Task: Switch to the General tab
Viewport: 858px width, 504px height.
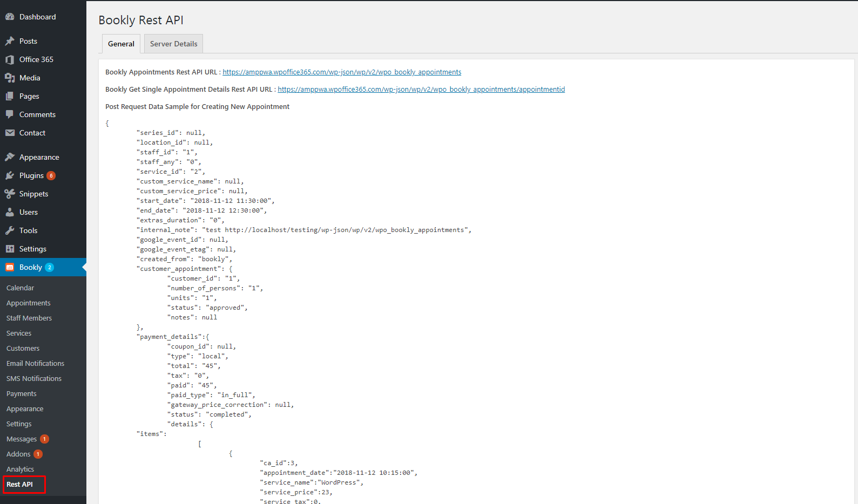Action: (121, 44)
